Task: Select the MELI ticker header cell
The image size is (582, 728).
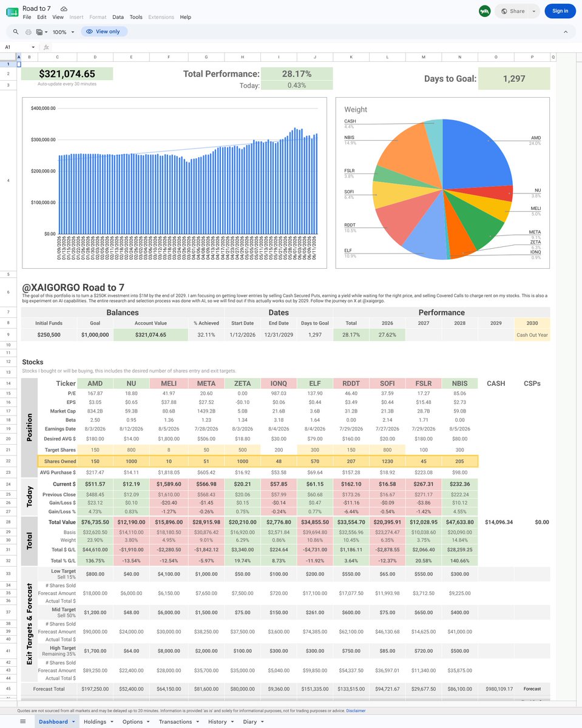Action: pos(169,383)
